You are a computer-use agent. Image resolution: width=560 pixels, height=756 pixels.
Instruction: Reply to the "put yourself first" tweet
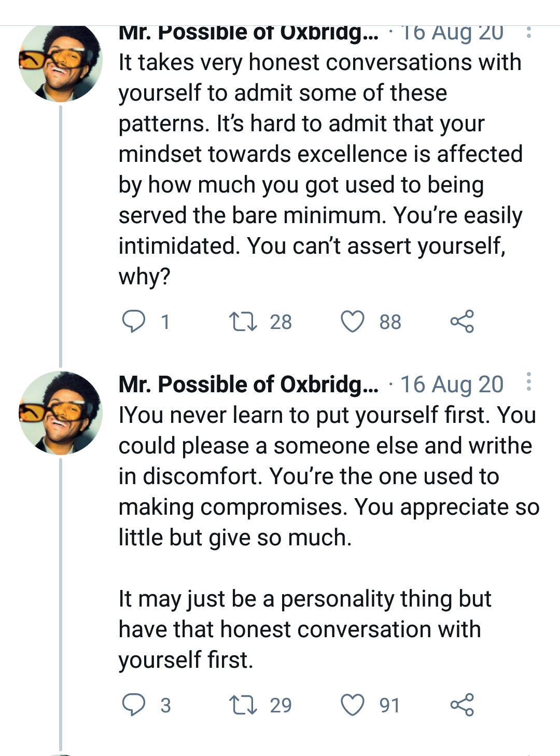(134, 705)
